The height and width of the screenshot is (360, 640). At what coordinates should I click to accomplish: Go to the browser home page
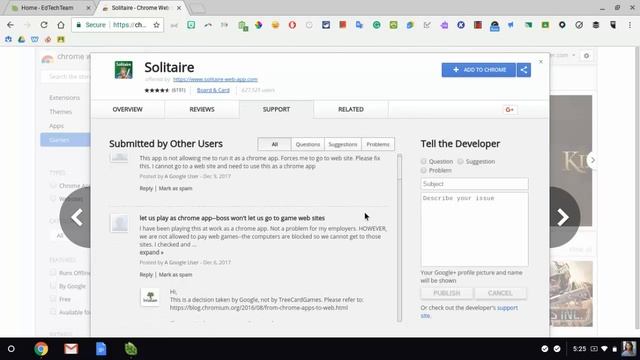[60, 25]
